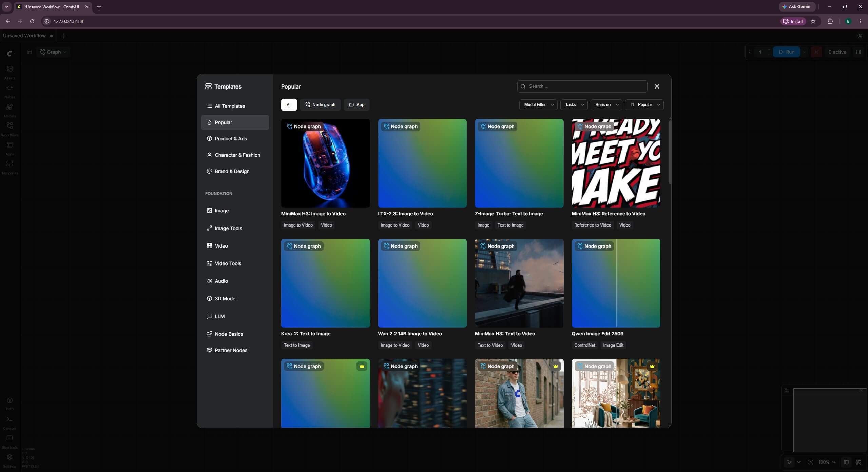Open MiniMax H3: Text to Video template
The image size is (868, 472).
pyautogui.click(x=519, y=283)
